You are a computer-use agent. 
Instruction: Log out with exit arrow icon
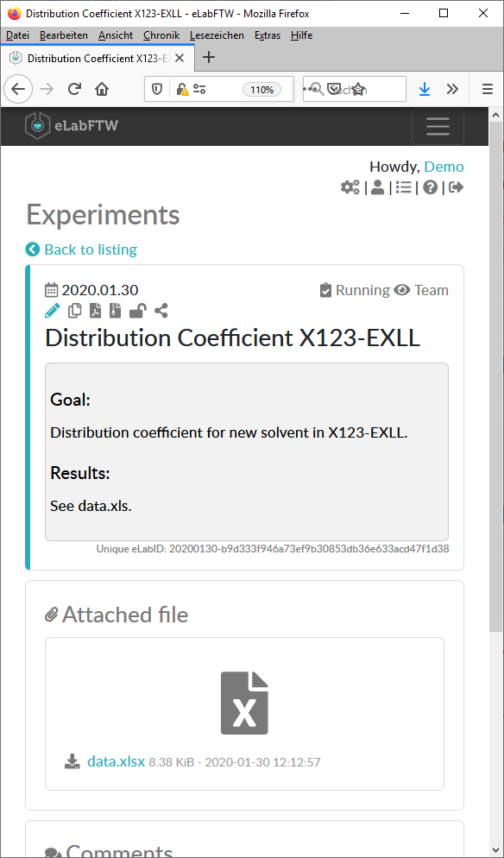(x=456, y=187)
